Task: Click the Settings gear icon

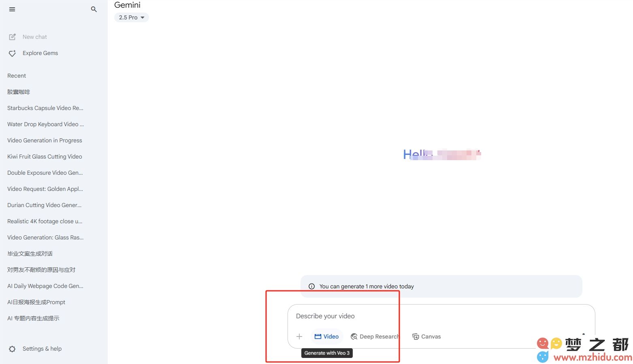Action: coord(12,349)
